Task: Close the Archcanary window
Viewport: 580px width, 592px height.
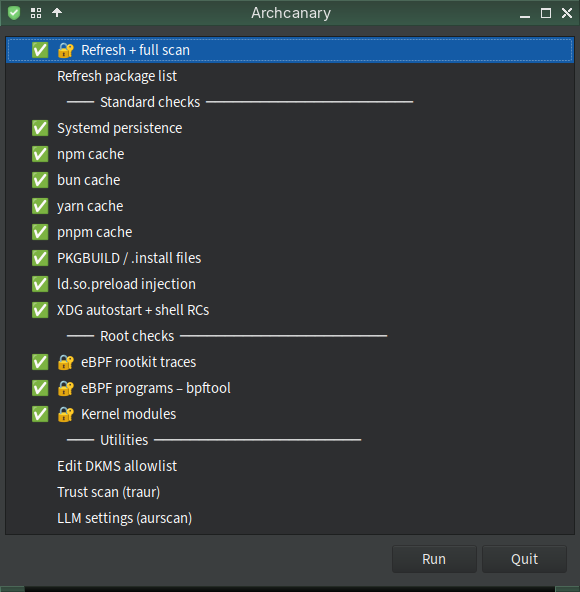Action: click(567, 13)
